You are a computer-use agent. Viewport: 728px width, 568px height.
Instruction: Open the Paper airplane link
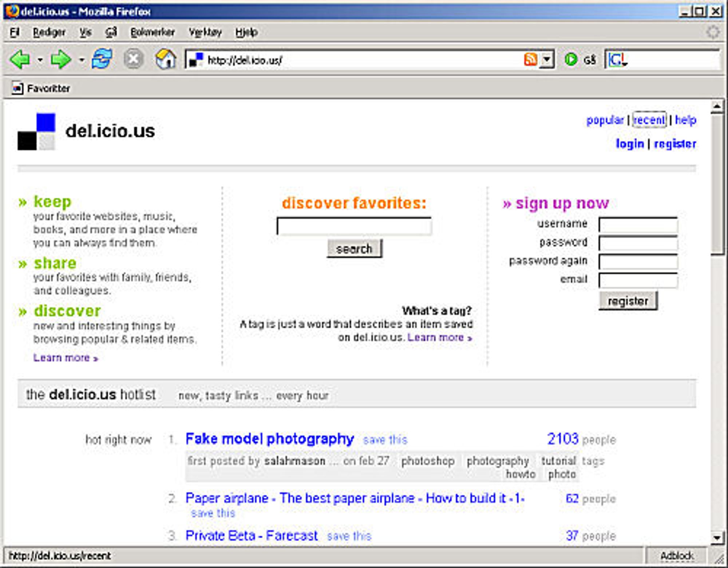coord(355,498)
